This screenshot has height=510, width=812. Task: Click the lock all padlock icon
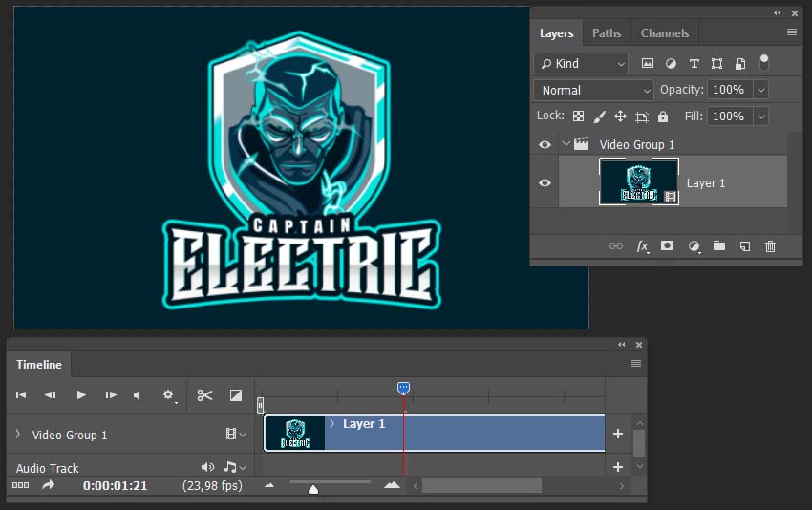coord(663,117)
